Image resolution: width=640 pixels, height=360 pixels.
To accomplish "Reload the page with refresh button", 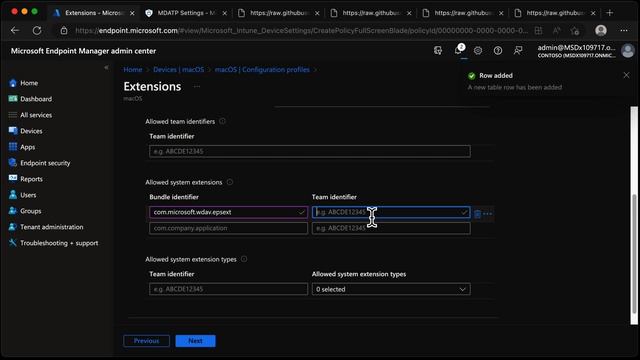I will 37,31.
